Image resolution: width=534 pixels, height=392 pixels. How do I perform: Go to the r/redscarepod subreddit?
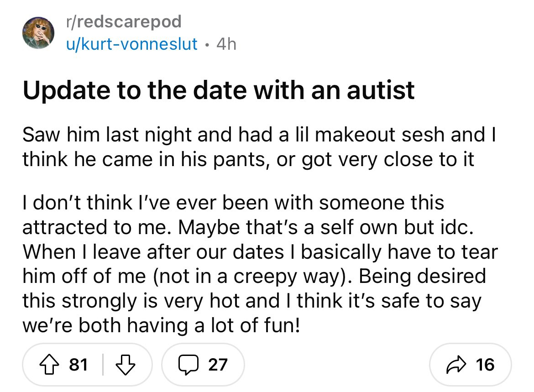123,21
